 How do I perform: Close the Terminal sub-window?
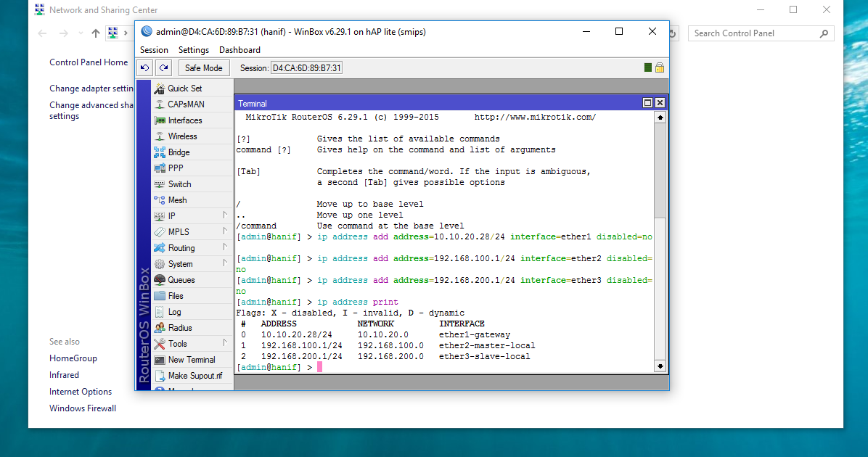click(660, 103)
